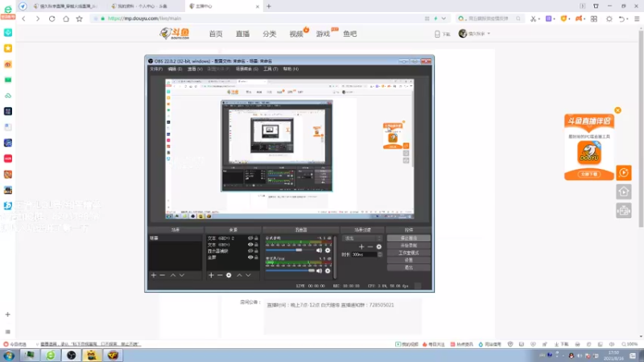Adjust transition duration 300ms stepper

point(380,254)
